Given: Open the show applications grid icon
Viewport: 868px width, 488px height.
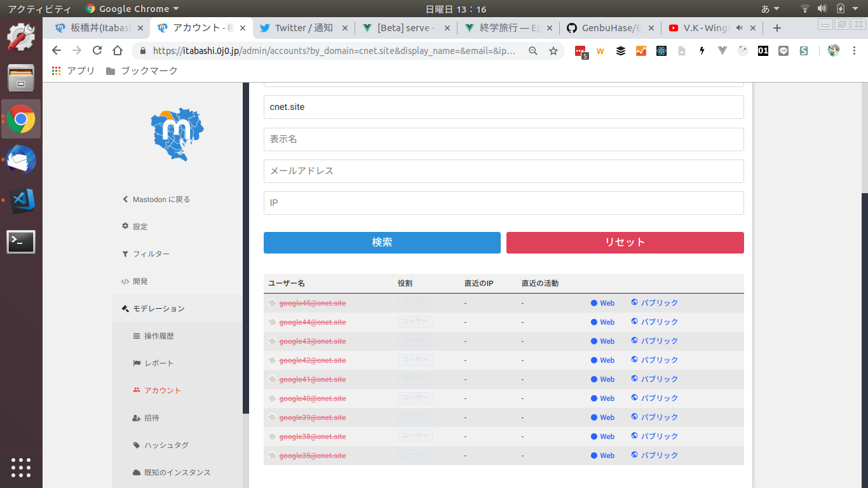Looking at the screenshot, I should 21,467.
